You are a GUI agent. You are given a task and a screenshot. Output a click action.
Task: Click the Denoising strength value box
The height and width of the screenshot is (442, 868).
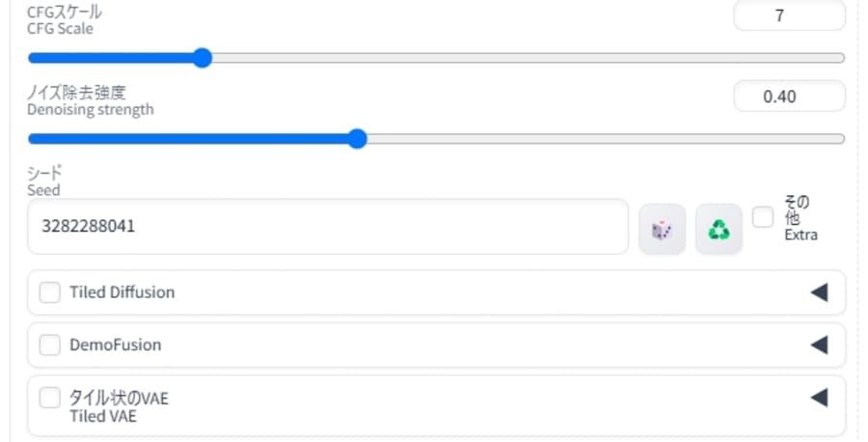789,97
